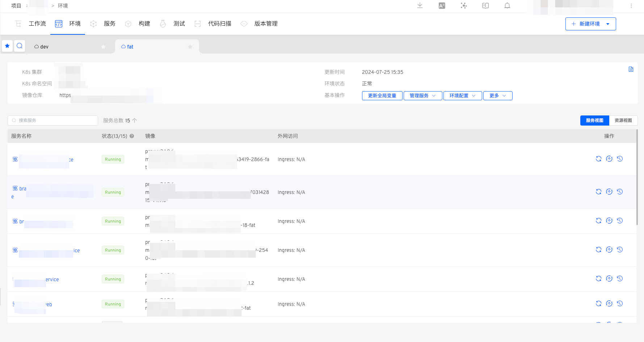Click the 2024-07-25 15:35 update time
The image size is (644, 342).
coord(382,72)
